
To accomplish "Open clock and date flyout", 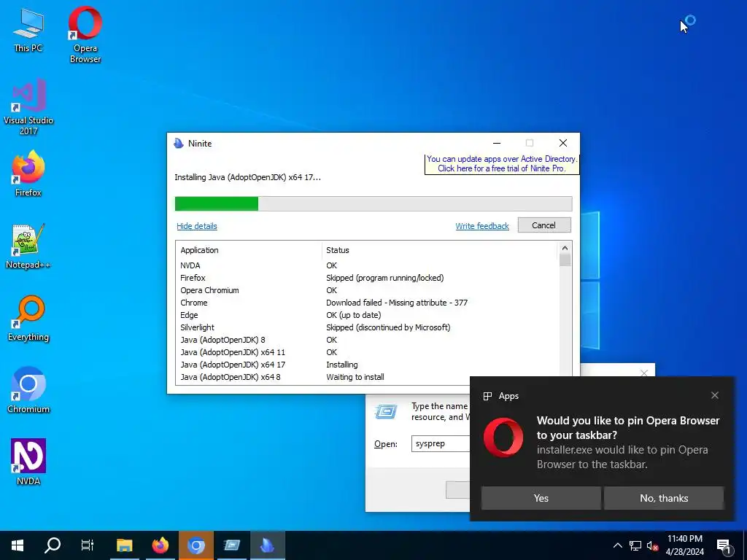I will click(x=684, y=545).
